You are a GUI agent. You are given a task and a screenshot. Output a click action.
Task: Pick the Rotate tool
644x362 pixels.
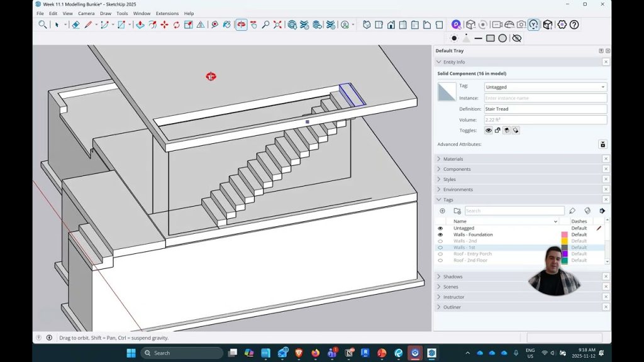click(x=176, y=25)
